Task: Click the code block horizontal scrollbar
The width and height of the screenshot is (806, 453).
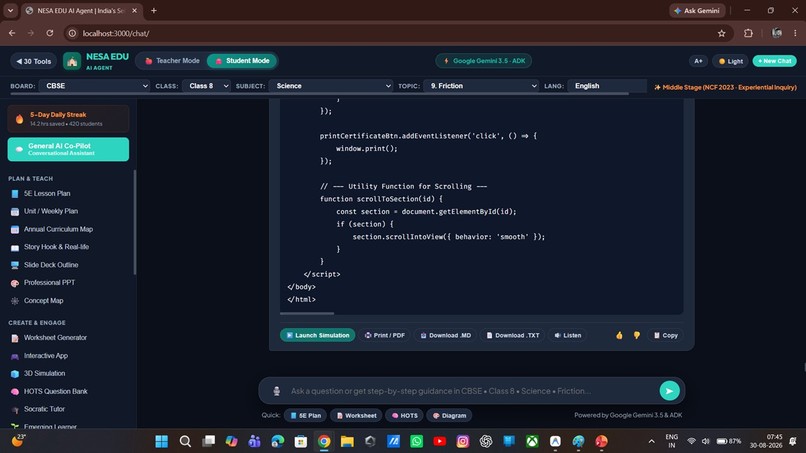Action: coord(307,313)
